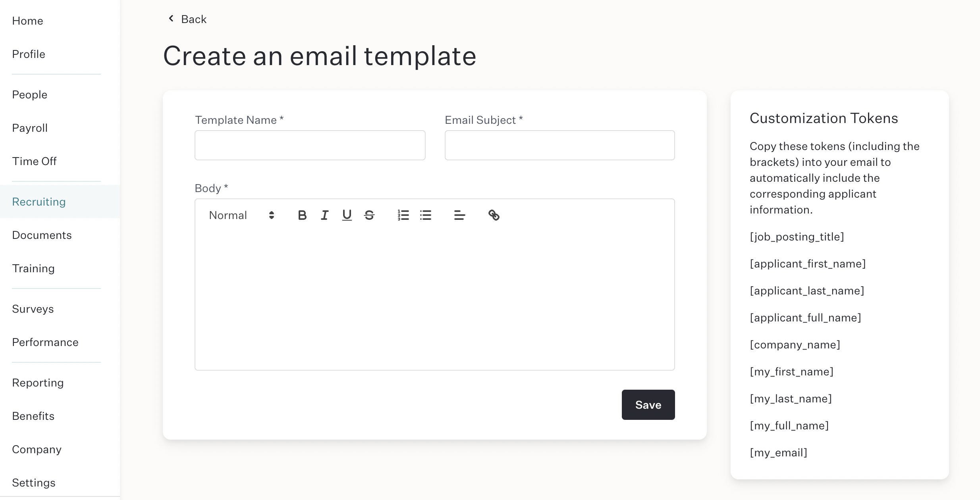Apply italic formatting in body editor
The image size is (980, 500).
[x=324, y=215]
